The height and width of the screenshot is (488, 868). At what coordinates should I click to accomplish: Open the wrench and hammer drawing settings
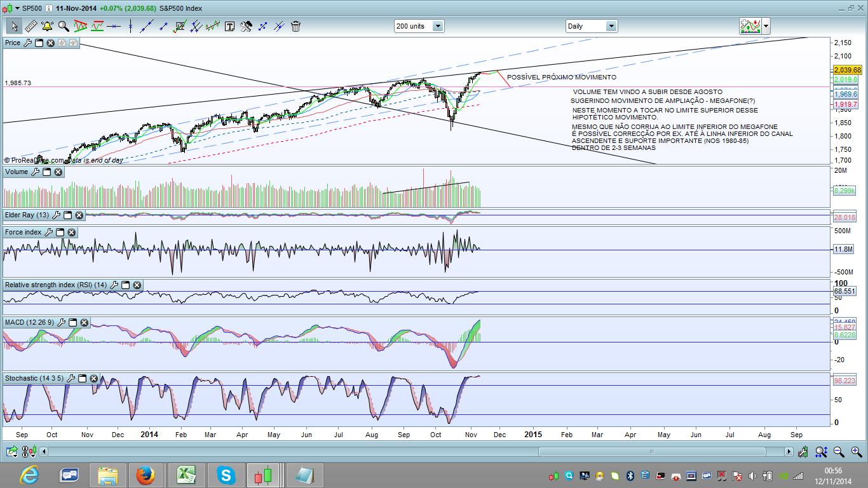pos(246,26)
